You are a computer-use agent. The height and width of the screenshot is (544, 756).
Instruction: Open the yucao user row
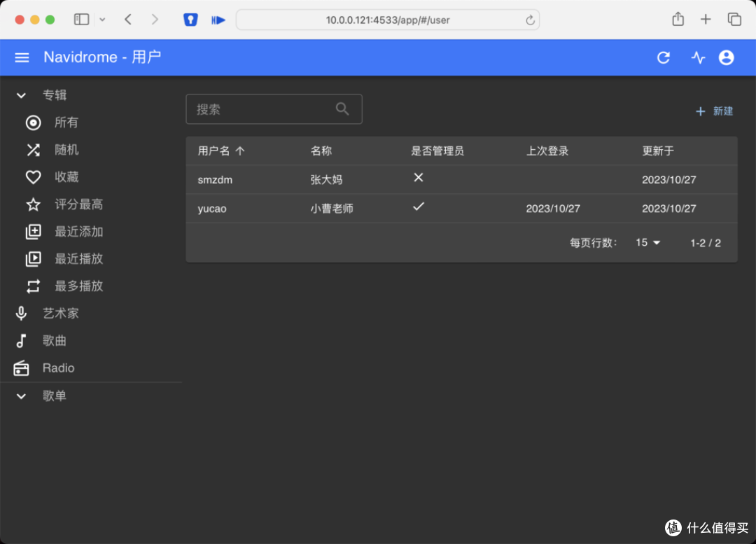(x=461, y=209)
